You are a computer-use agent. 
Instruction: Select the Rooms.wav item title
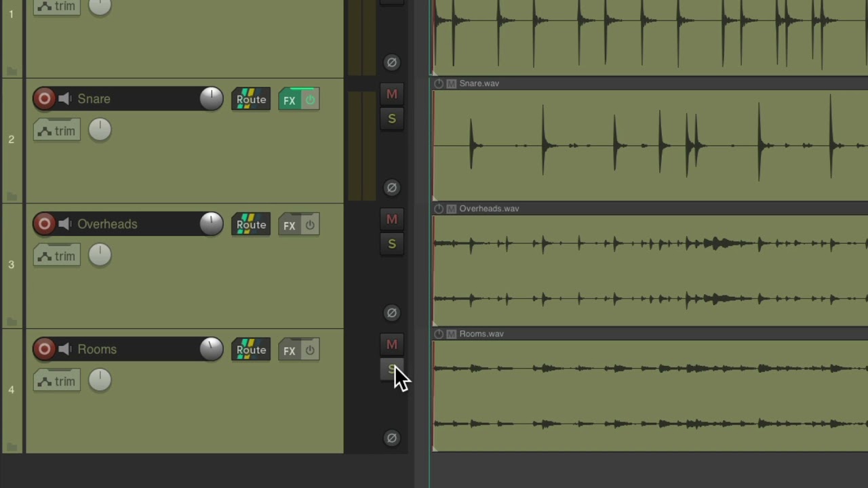coord(481,334)
